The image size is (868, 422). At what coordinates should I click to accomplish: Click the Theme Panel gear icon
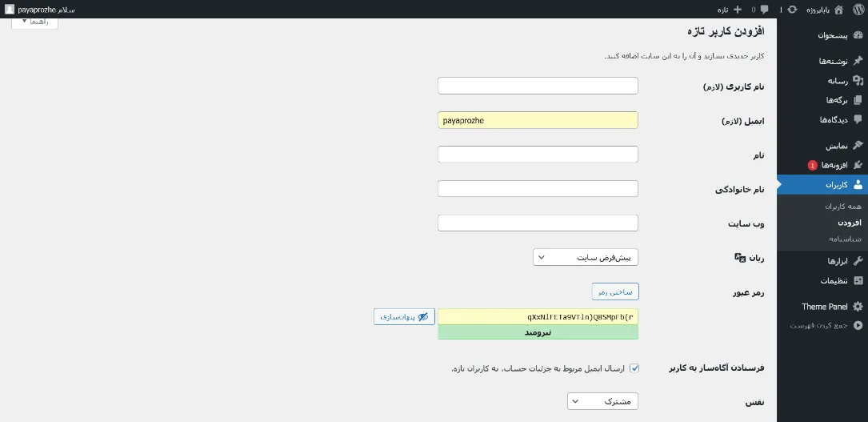[858, 306]
